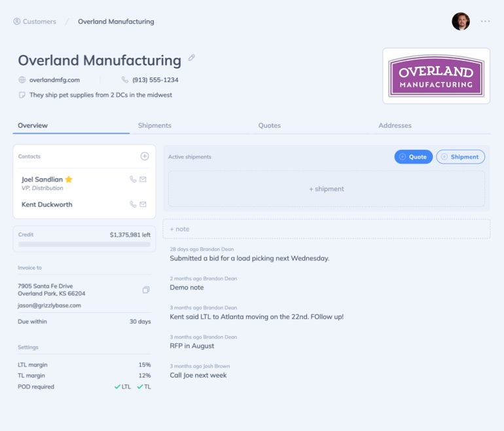Click the $1,375,981 left credit value
504x431 pixels.
(x=130, y=234)
